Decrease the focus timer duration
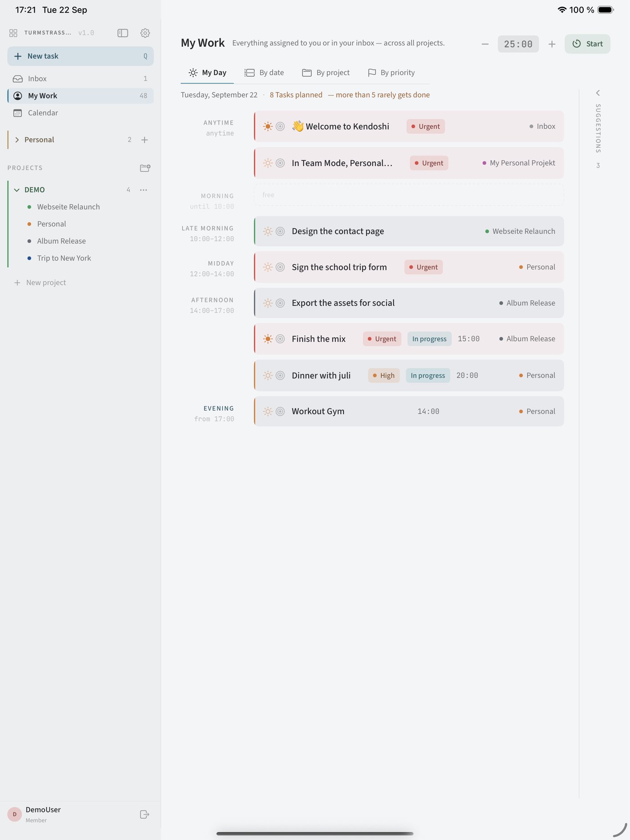Screen dimensions: 630x840 point(485,44)
